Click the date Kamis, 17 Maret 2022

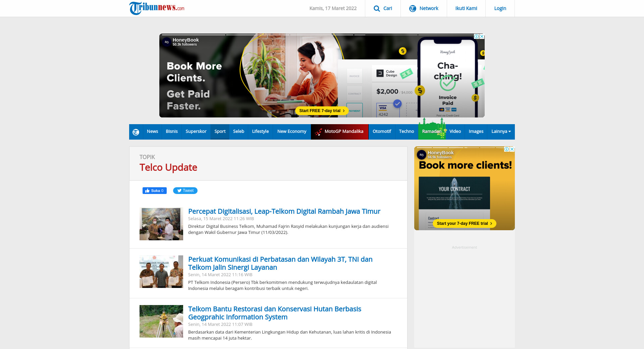[333, 8]
